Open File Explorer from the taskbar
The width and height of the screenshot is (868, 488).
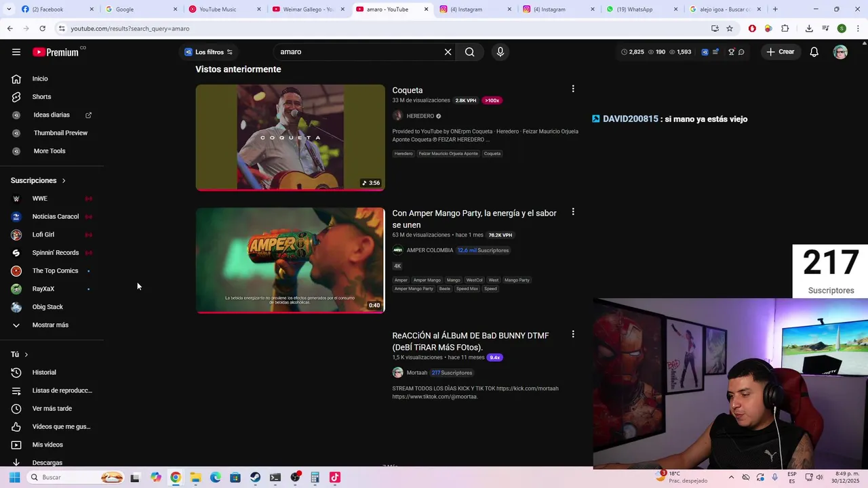coord(195,477)
